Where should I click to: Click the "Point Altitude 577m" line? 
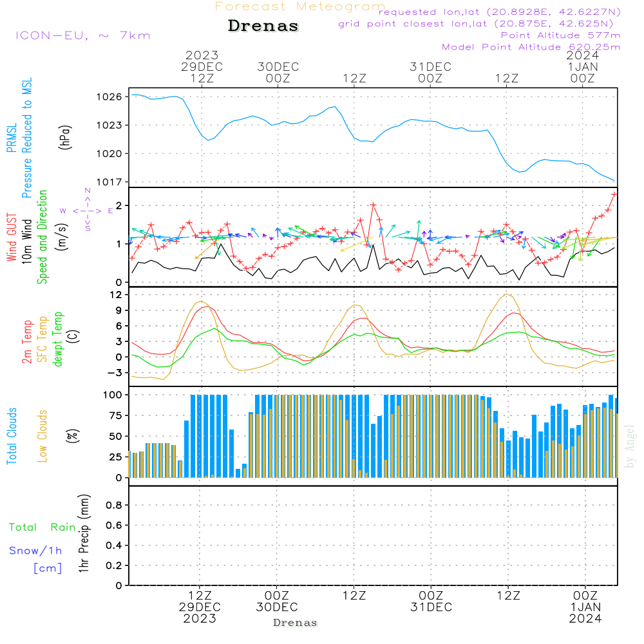point(561,35)
